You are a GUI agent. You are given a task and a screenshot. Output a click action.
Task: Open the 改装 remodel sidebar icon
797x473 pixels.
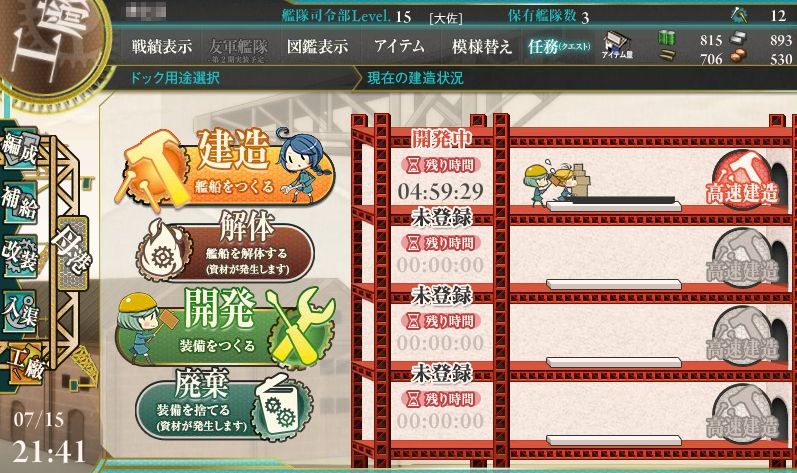[20, 256]
